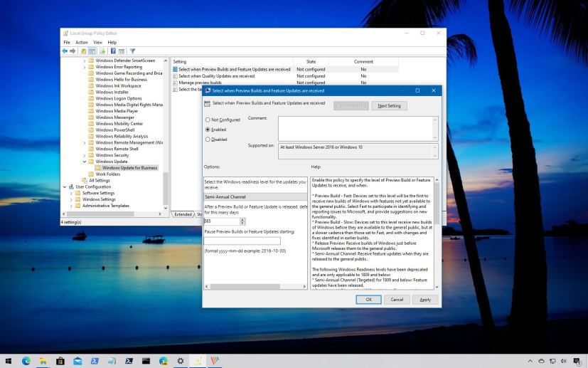
Task: Click the Cancel button in the policy dialog
Action: [397, 300]
